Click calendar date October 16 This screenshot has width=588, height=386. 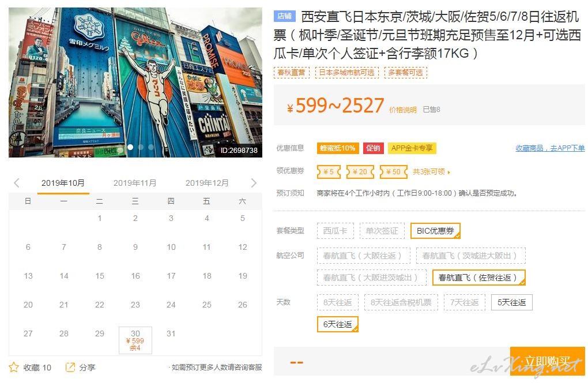[x=135, y=276]
